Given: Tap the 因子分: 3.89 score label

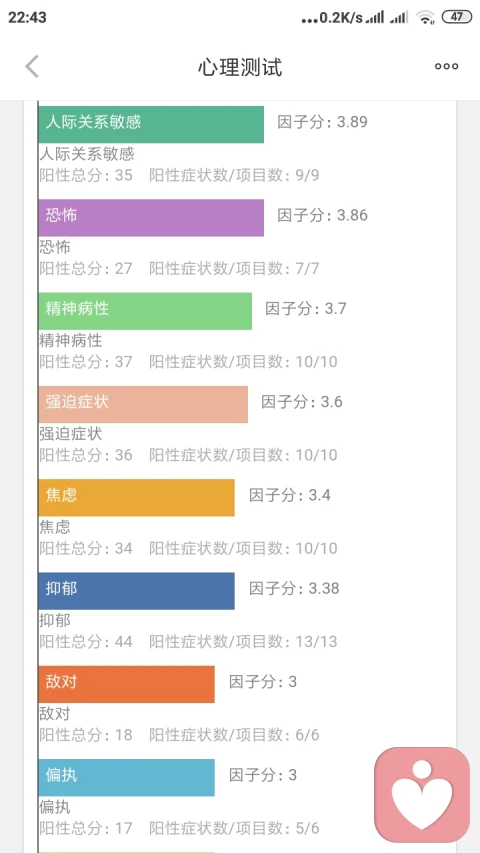Looking at the screenshot, I should 323,122.
